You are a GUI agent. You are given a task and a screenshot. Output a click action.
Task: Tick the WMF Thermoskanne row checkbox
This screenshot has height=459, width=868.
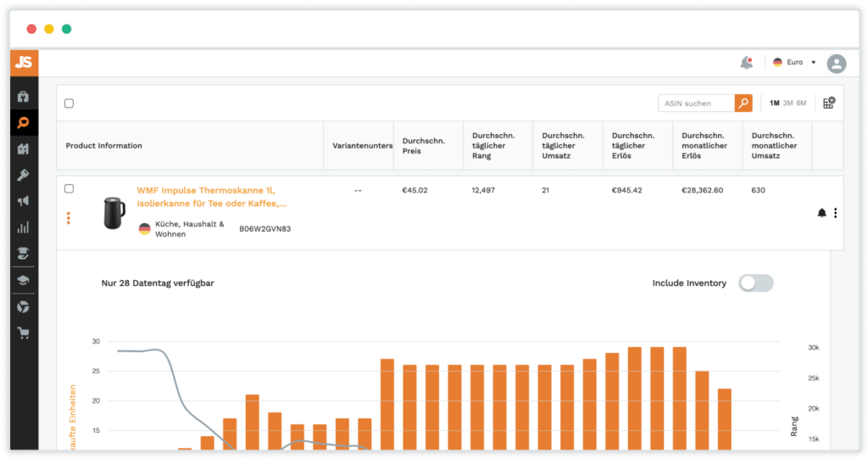tap(70, 188)
